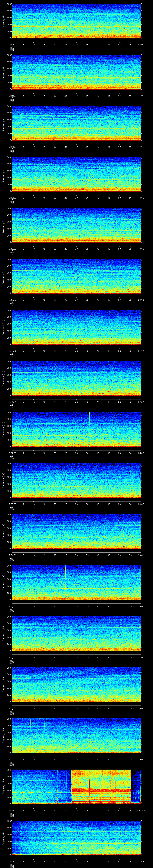Select the 12:55:00 time axis label
This screenshot has width=153, height=868.
click(12, 606)
